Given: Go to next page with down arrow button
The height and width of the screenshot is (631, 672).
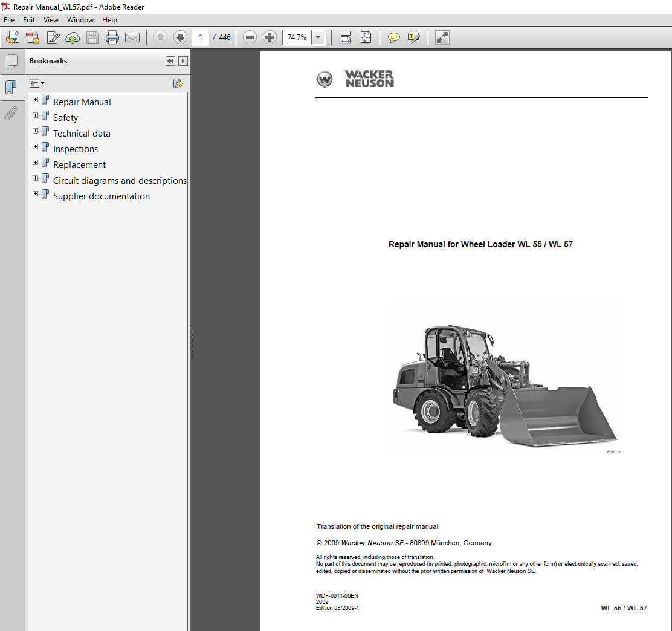Looking at the screenshot, I should click(x=180, y=37).
